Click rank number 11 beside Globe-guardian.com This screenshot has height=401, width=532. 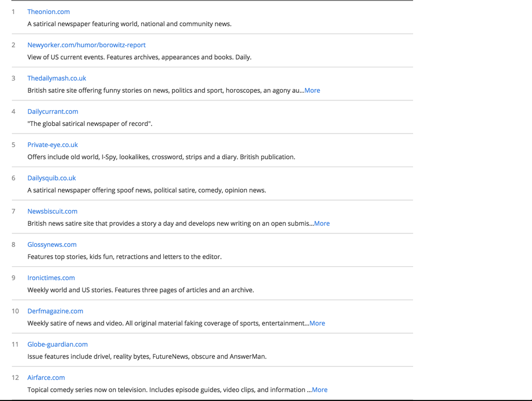15,344
